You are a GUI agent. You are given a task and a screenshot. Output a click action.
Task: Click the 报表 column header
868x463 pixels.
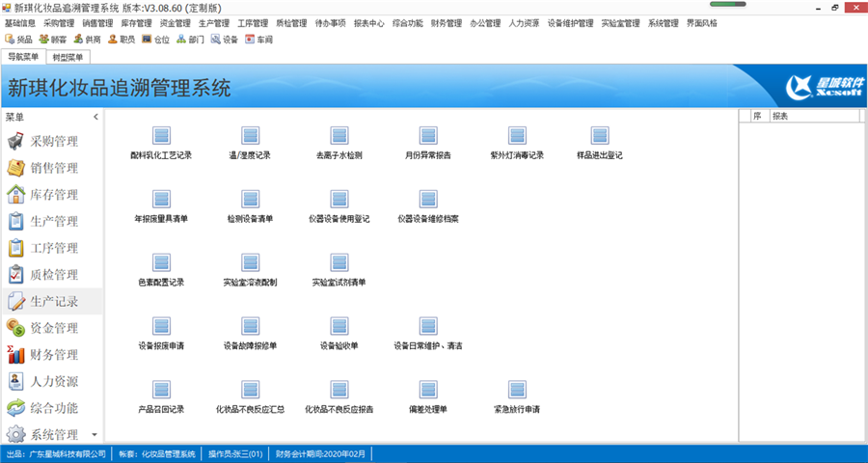(815, 116)
